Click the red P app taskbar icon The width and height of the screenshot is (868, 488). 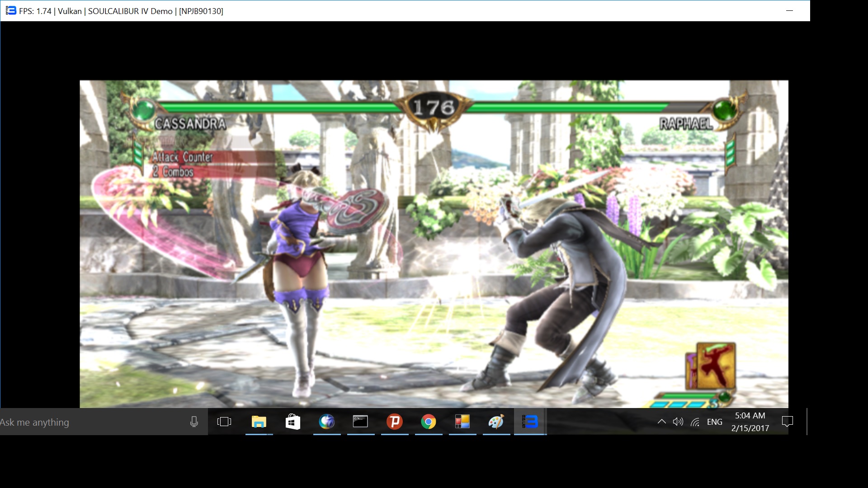click(394, 422)
